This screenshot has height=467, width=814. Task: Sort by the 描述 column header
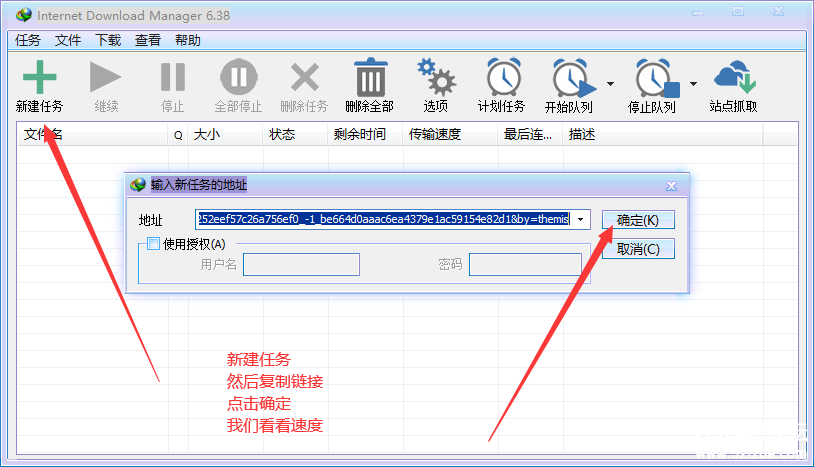click(x=663, y=135)
